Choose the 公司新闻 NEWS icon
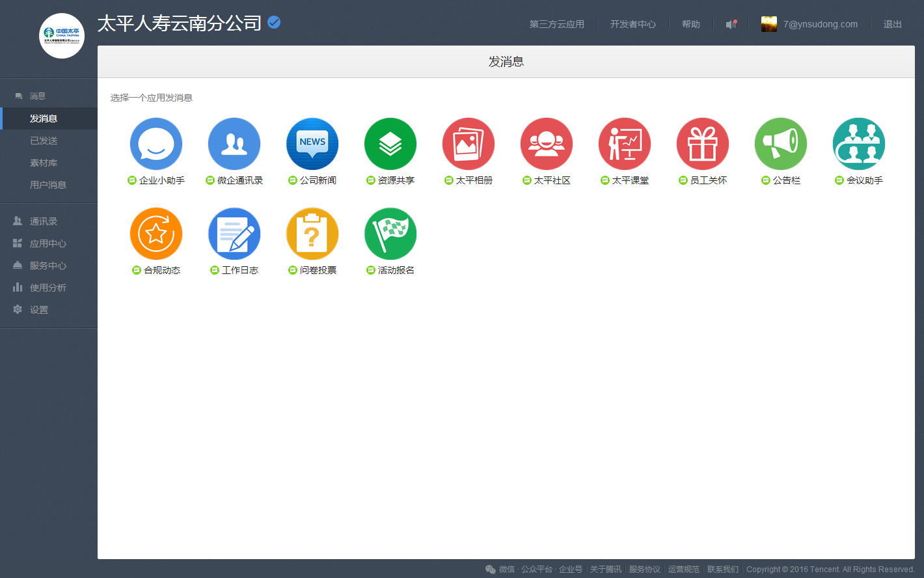 [312, 144]
